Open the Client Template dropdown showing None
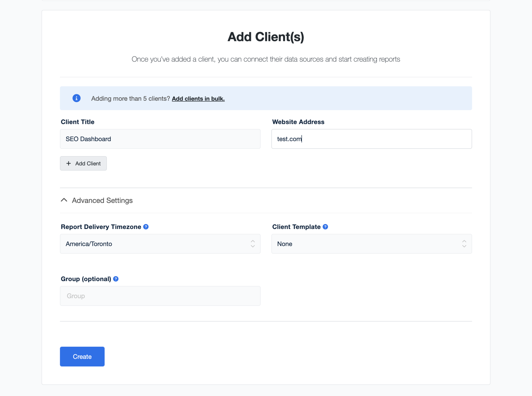Viewport: 532px width, 396px height. 371,244
